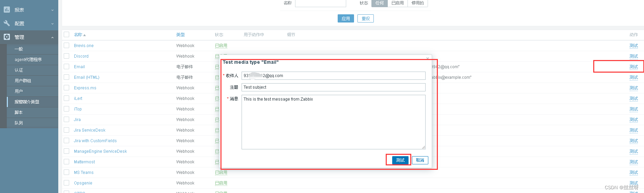
Task: Open the Brevis.one media type
Action: [84, 46]
